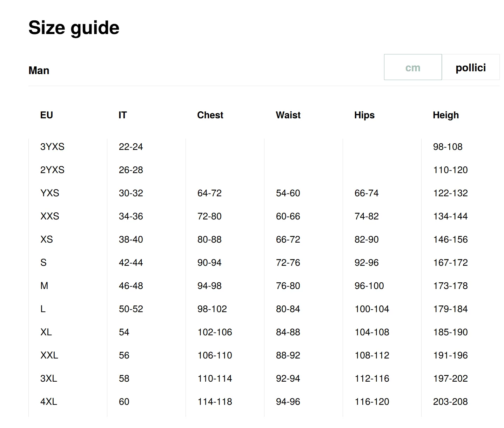Click the Size guide heading
The image size is (504, 428).
pyautogui.click(x=74, y=28)
